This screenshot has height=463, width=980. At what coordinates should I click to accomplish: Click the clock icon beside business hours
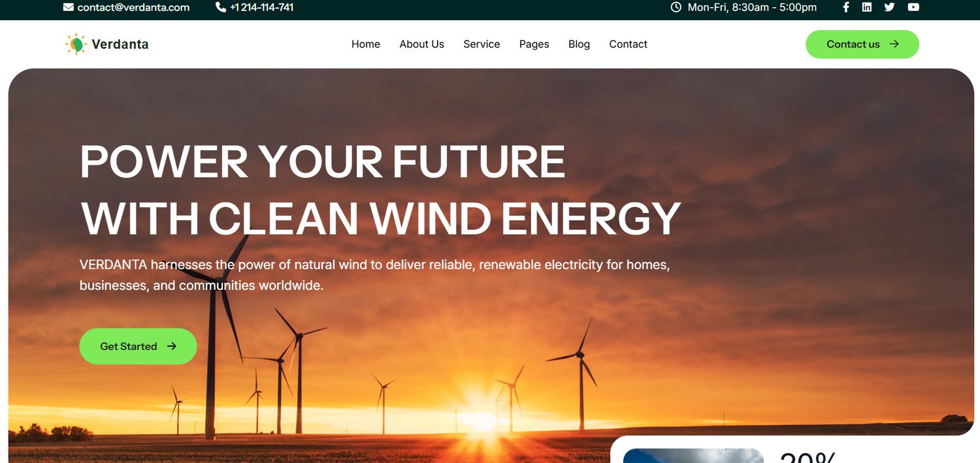coord(676,7)
